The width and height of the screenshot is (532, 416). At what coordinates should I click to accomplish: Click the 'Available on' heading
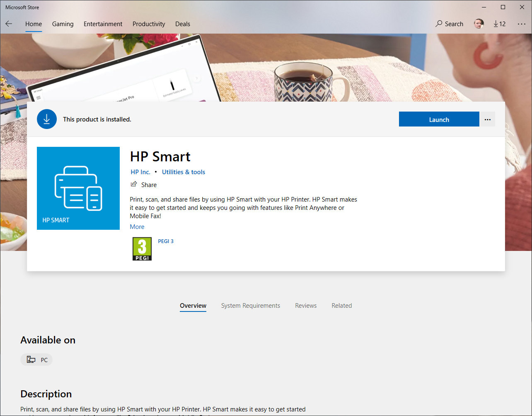[48, 340]
